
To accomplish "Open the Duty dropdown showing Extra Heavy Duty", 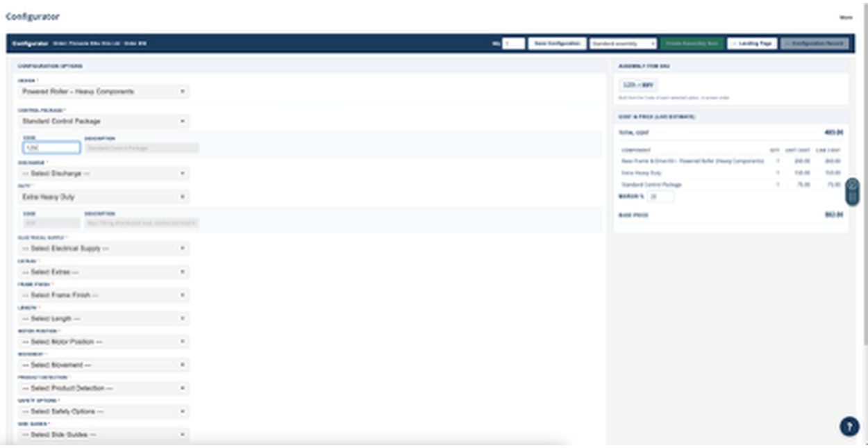I will (x=103, y=197).
